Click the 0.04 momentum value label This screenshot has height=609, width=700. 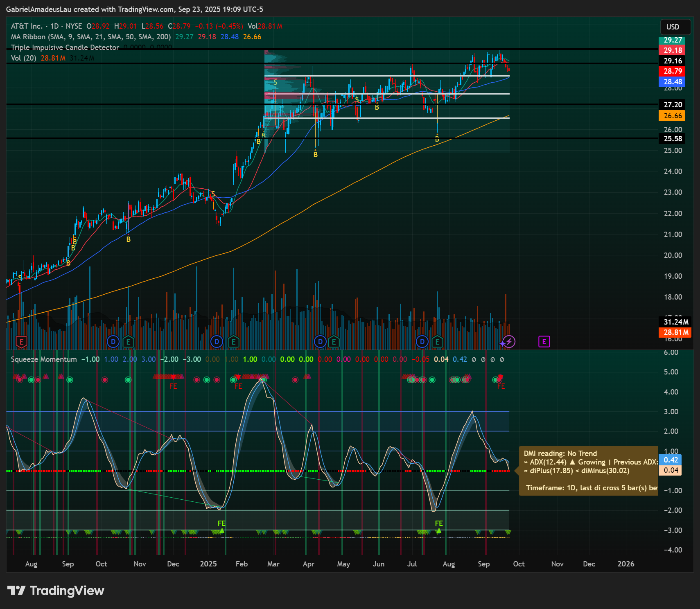coord(671,470)
